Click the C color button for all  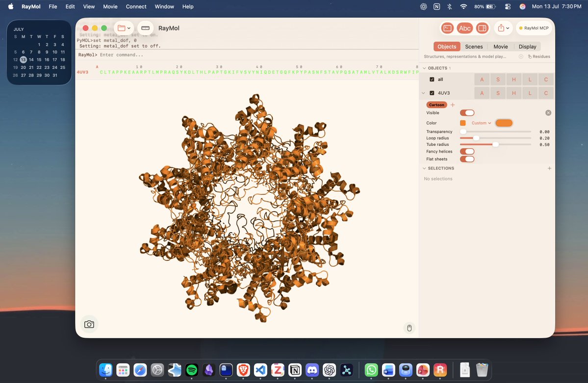click(x=546, y=80)
